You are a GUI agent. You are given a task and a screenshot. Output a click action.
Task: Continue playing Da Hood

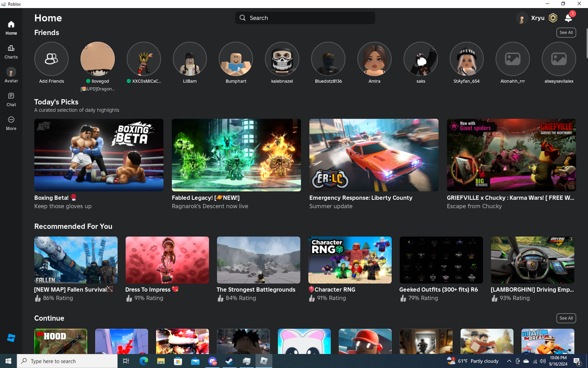(61, 341)
